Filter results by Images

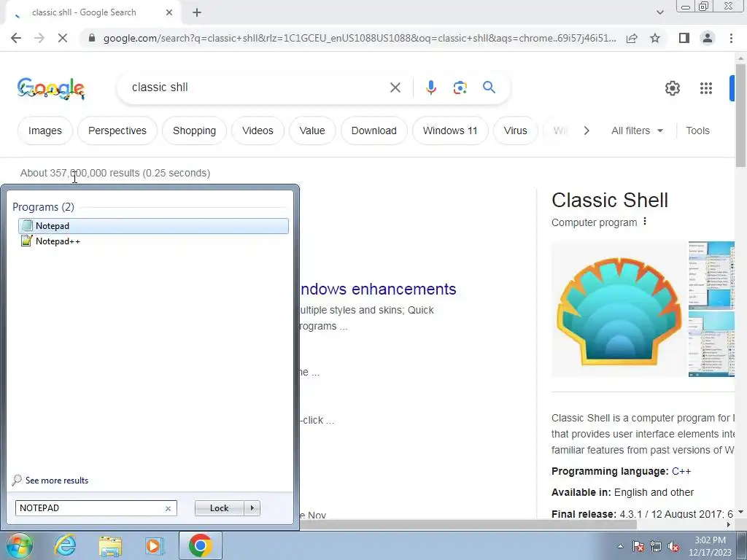point(44,131)
